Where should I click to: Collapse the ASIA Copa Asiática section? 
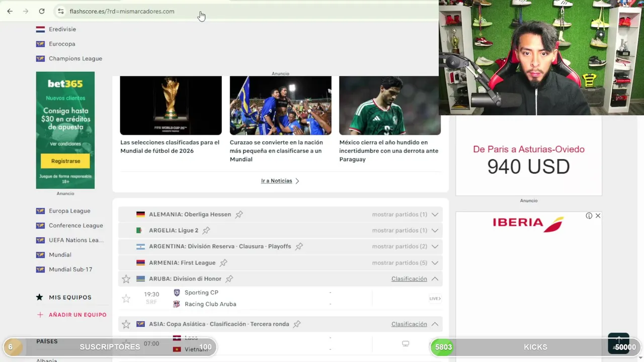point(435,324)
